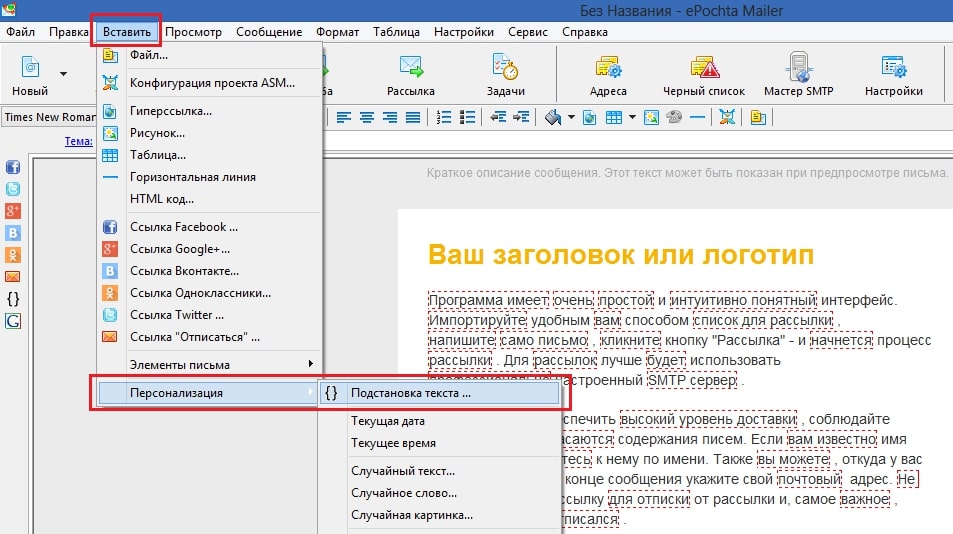953x534 pixels.
Task: Increase paragraph indent
Action: 521,117
